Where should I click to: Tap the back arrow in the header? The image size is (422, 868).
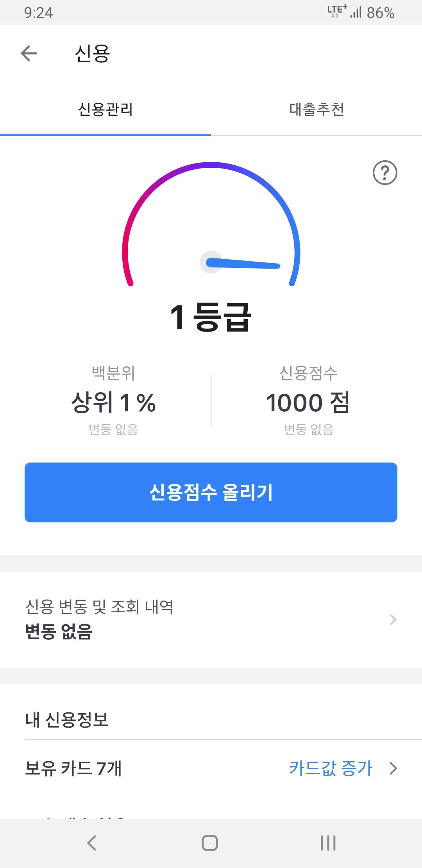29,54
